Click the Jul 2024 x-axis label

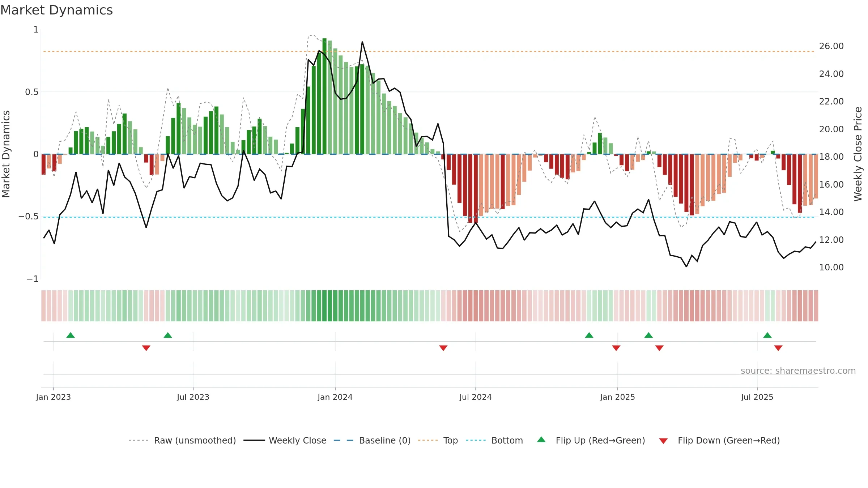(476, 397)
